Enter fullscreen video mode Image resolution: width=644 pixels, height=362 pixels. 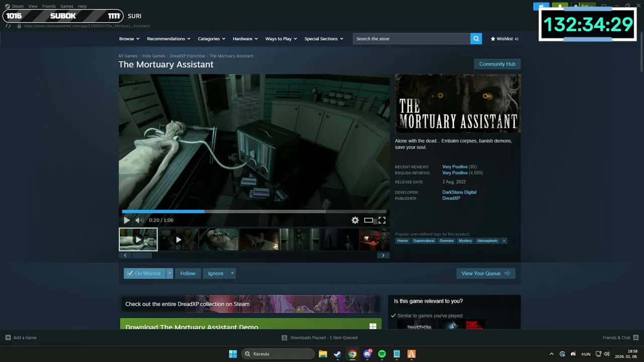point(382,220)
